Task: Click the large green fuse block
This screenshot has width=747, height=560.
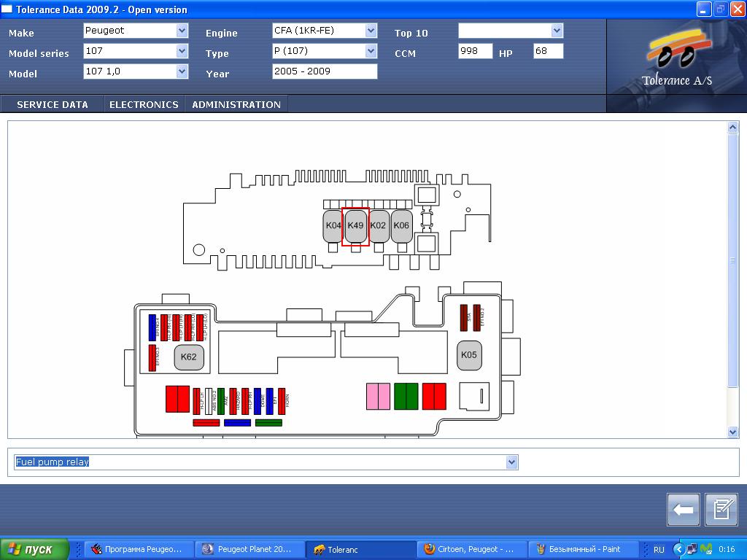Action: click(406, 396)
